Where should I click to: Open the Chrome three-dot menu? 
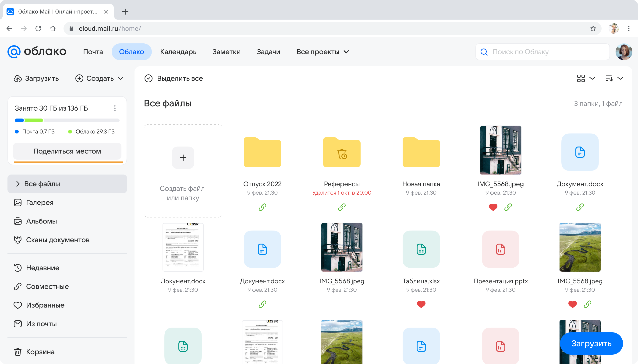click(x=628, y=28)
